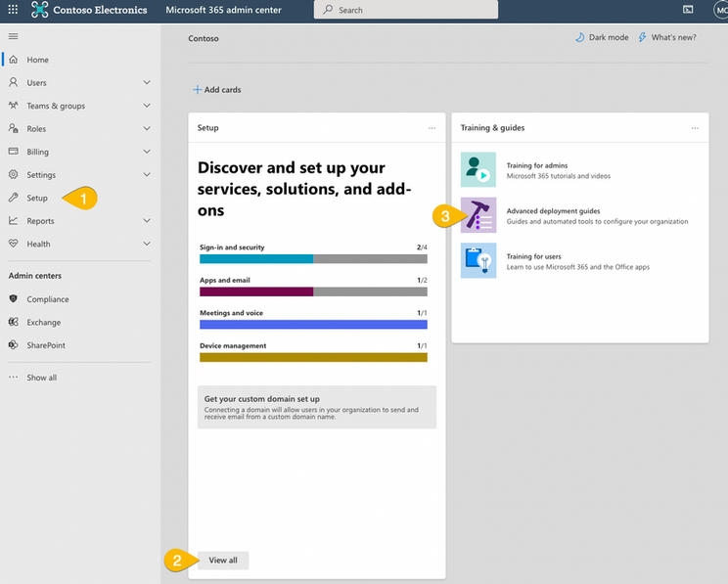Click into the Search field
728x584 pixels.
click(406, 9)
